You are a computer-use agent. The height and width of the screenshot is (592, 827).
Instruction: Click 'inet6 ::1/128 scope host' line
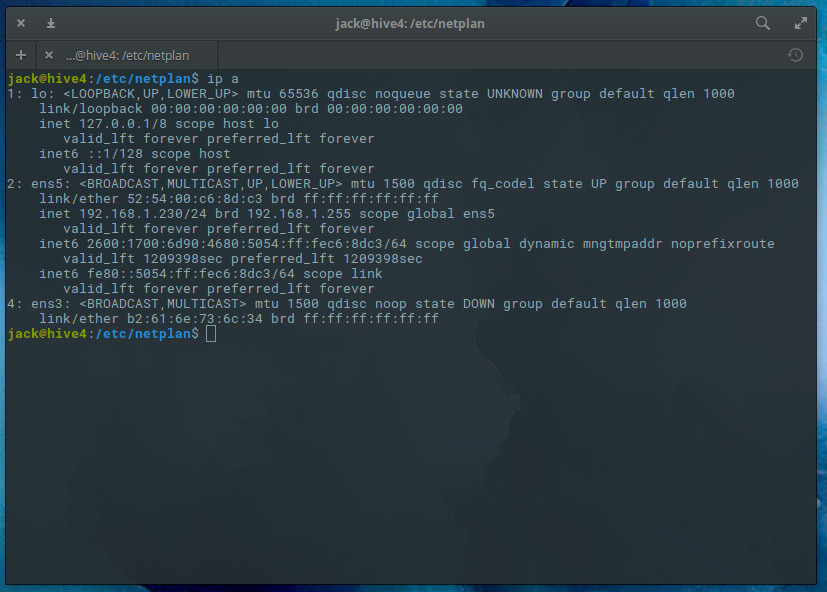pos(134,154)
